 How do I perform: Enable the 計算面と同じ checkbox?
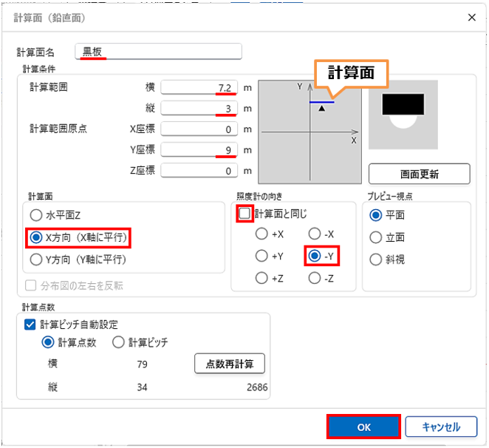pos(244,214)
